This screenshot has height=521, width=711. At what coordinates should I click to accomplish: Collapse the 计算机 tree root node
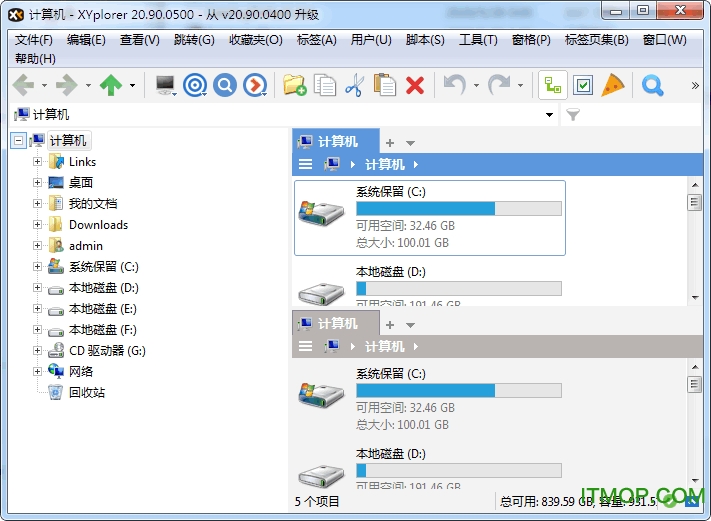coord(18,141)
